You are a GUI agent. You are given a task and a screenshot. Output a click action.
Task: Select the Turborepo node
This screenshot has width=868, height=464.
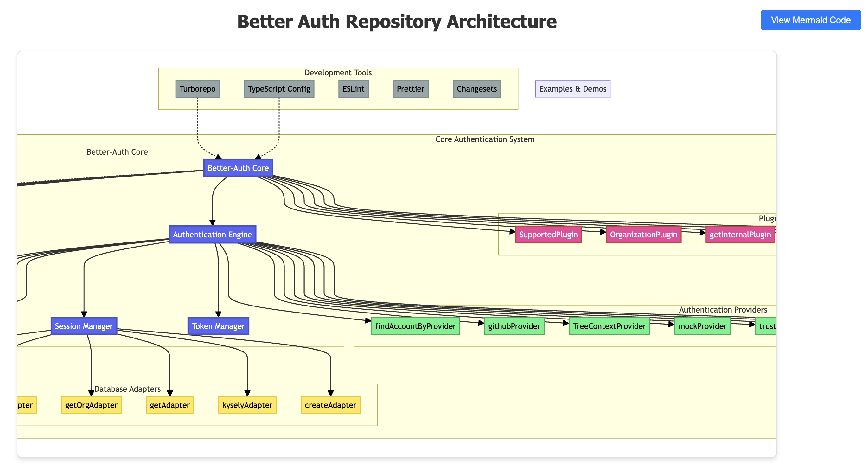click(197, 89)
